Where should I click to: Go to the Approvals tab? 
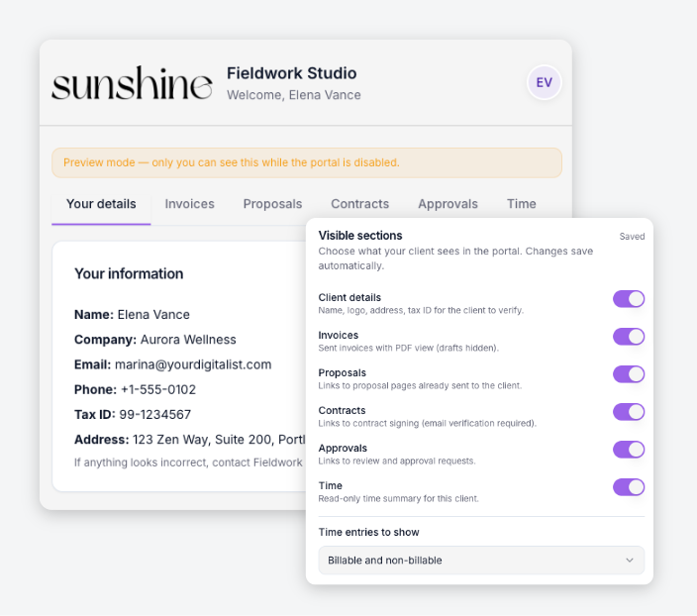(x=448, y=204)
